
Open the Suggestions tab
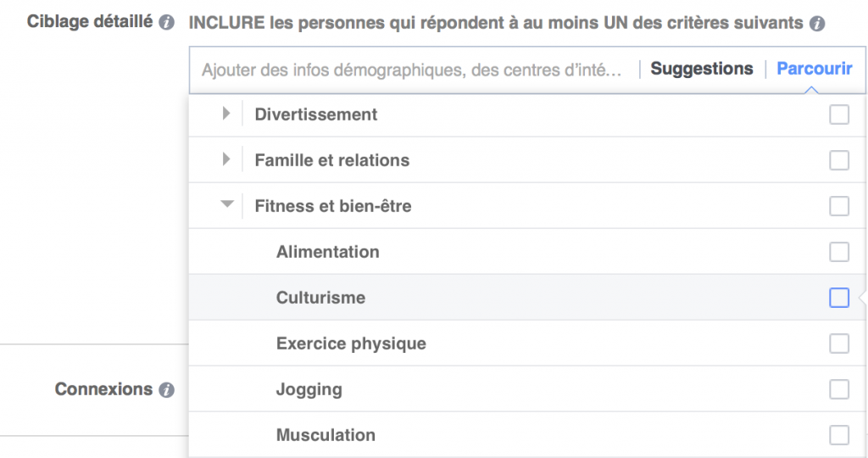coord(701,70)
